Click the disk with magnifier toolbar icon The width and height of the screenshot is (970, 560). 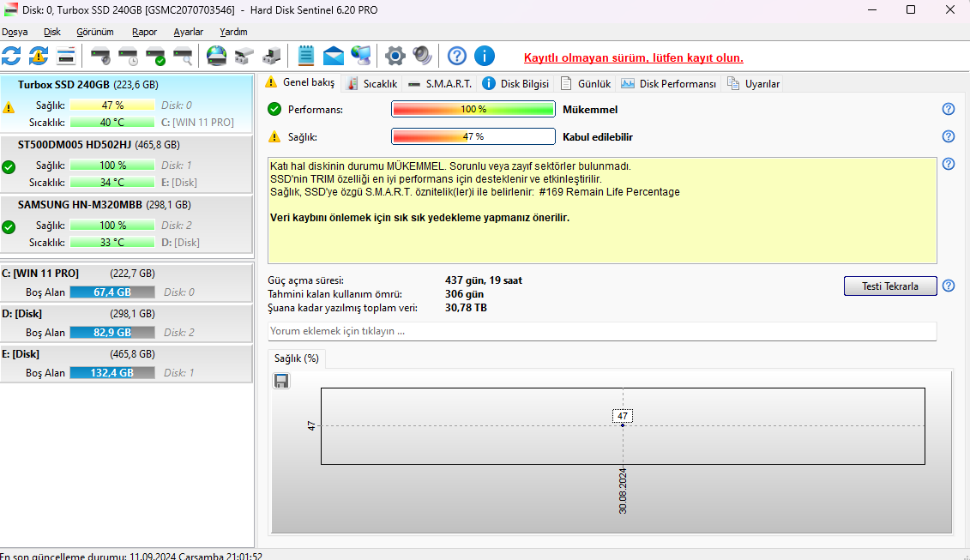pyautogui.click(x=183, y=56)
